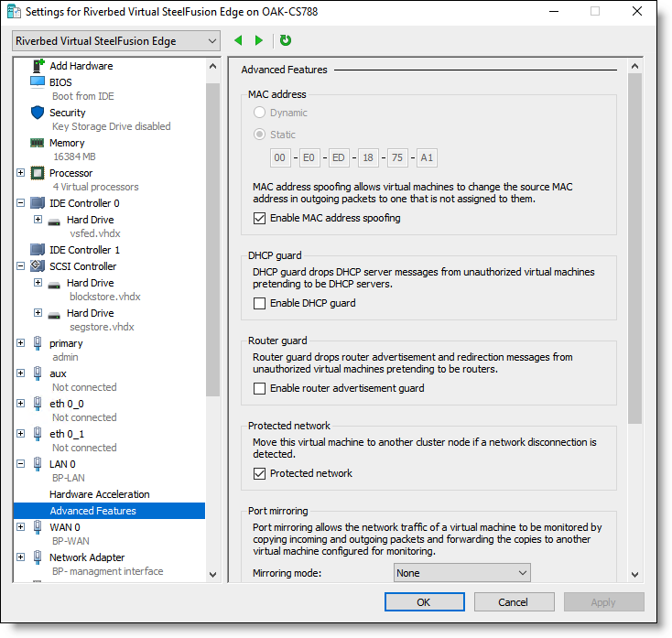Image resolution: width=672 pixels, height=638 pixels.
Task: Click the Cancel button
Action: point(514,602)
